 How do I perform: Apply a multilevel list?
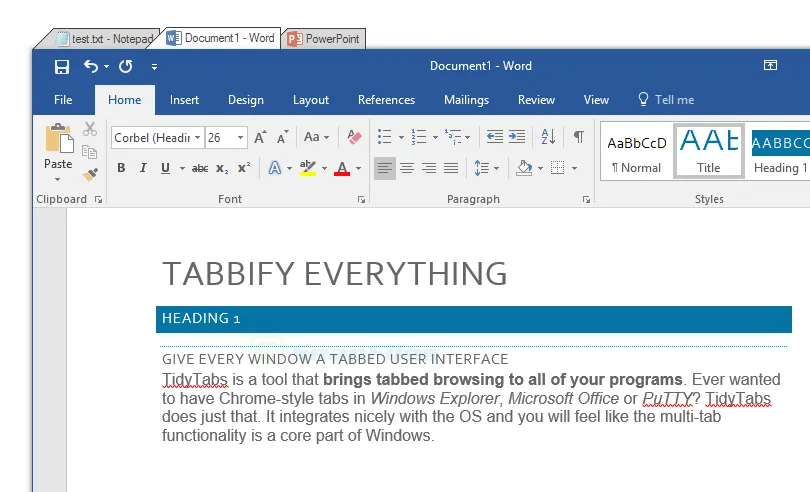(x=453, y=137)
